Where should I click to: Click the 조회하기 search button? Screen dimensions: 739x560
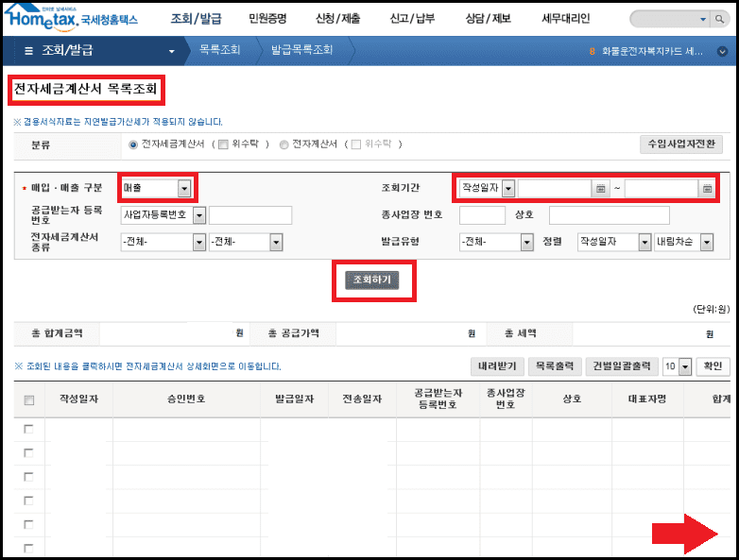pyautogui.click(x=371, y=280)
